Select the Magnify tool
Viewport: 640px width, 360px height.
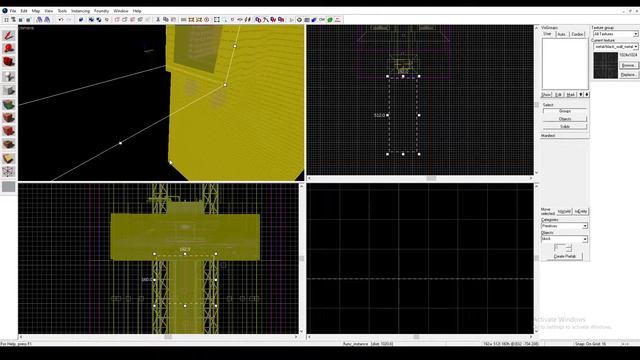point(8,48)
